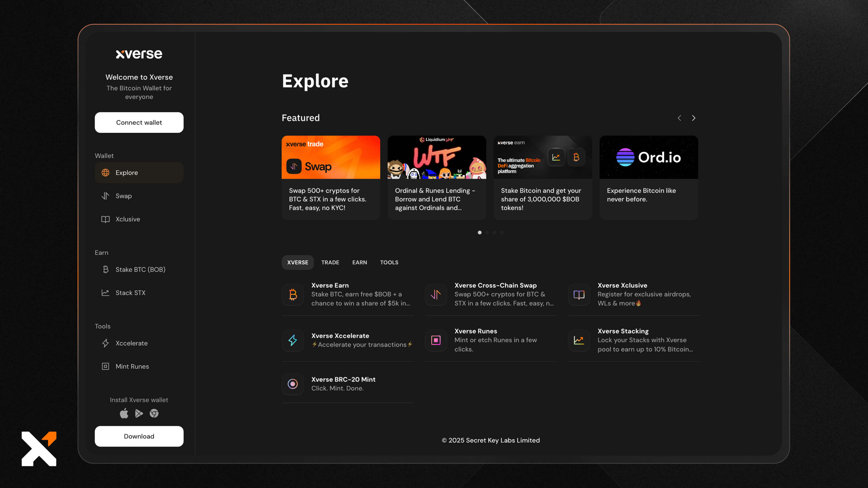Open Mint Runes in sidebar
Image resolution: width=868 pixels, height=488 pixels.
click(139, 366)
